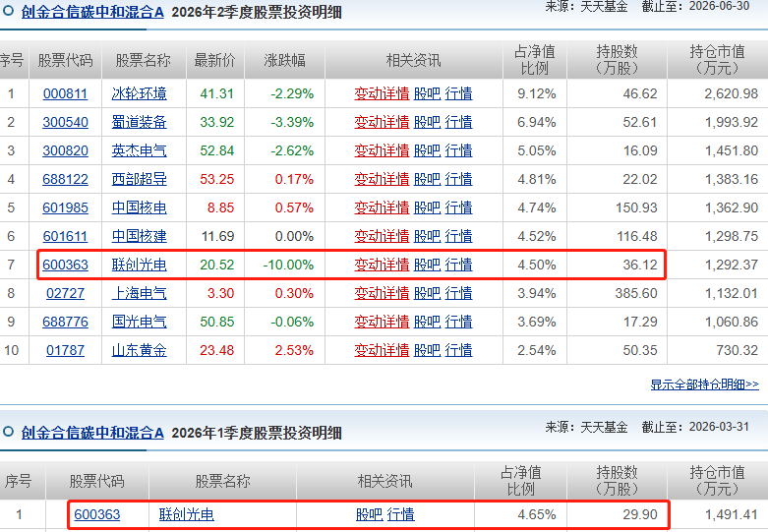The image size is (768, 532).
Task: Select 中国核电 shares 150.93 cell
Action: (x=636, y=207)
